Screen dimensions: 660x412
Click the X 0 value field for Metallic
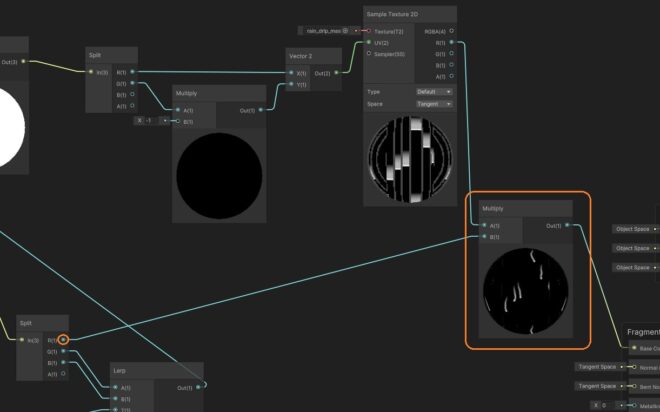604,405
